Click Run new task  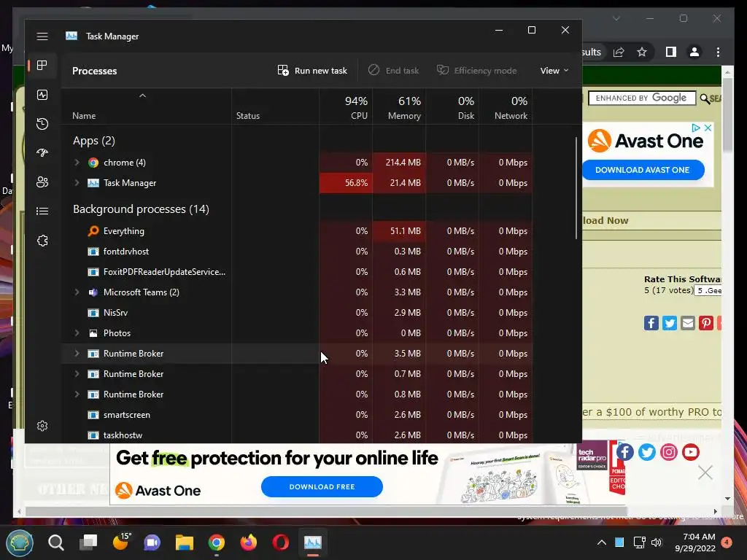[312, 71]
